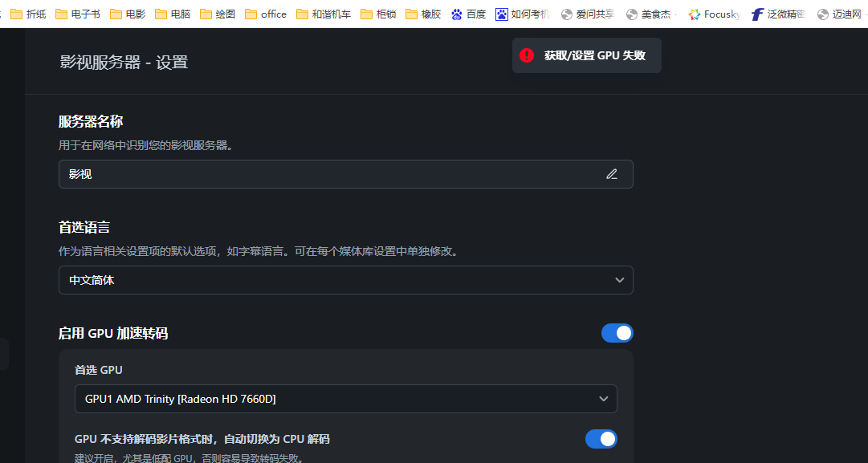Open the 电子书 bookmark folder

79,14
